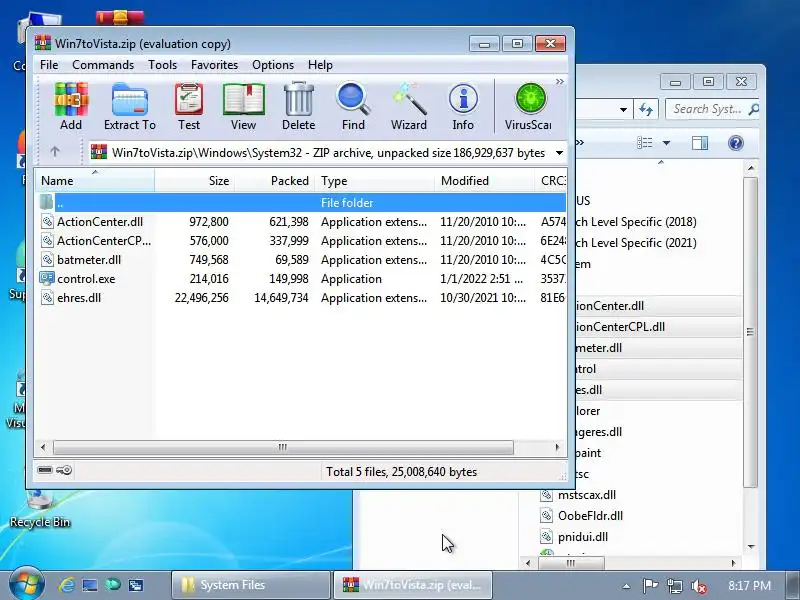Screen dimensions: 800x600
Task: Show hidden tray icons arrow
Action: [626, 586]
